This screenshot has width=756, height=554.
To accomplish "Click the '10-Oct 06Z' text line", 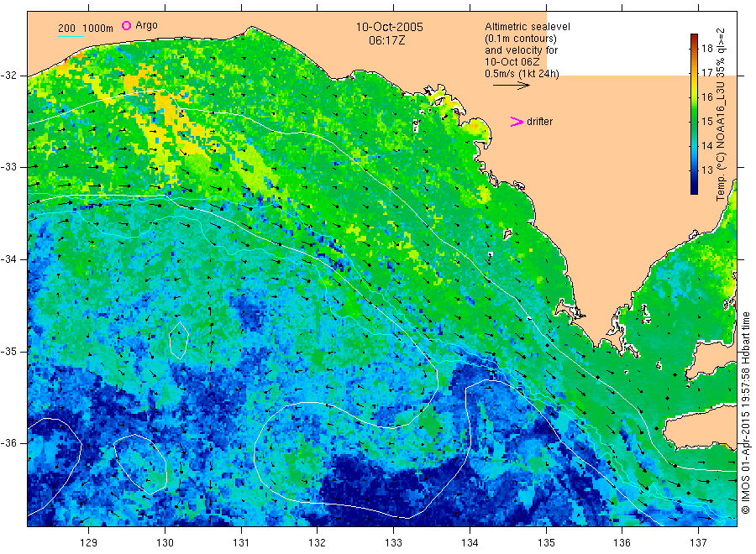I will click(x=512, y=61).
